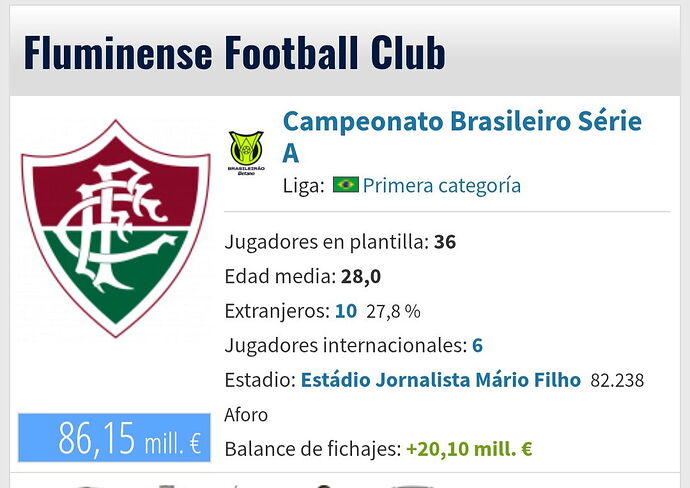Image resolution: width=690 pixels, height=488 pixels.
Task: Click the squad size number 36
Action: [445, 242]
